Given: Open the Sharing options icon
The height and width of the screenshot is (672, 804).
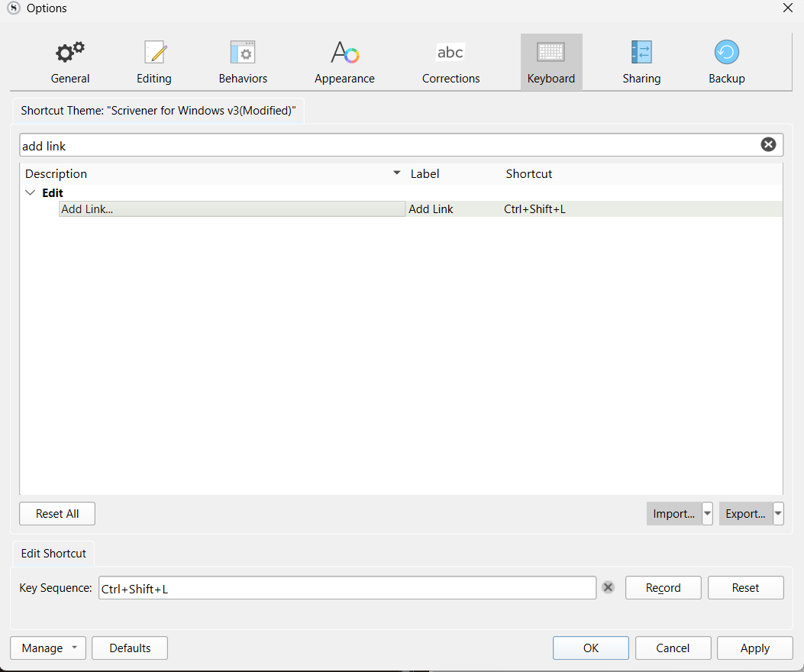Looking at the screenshot, I should [641, 53].
